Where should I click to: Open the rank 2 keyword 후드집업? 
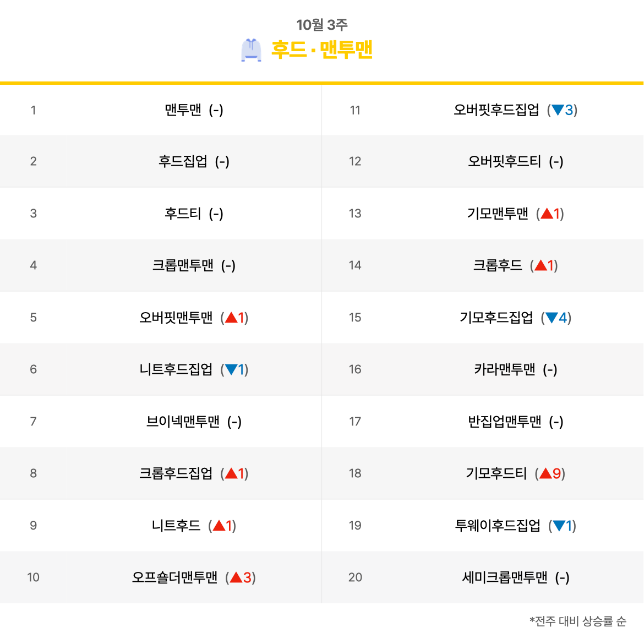[x=183, y=161]
